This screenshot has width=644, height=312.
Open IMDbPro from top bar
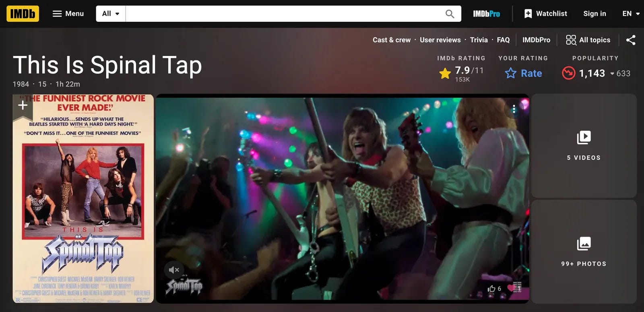pos(486,14)
